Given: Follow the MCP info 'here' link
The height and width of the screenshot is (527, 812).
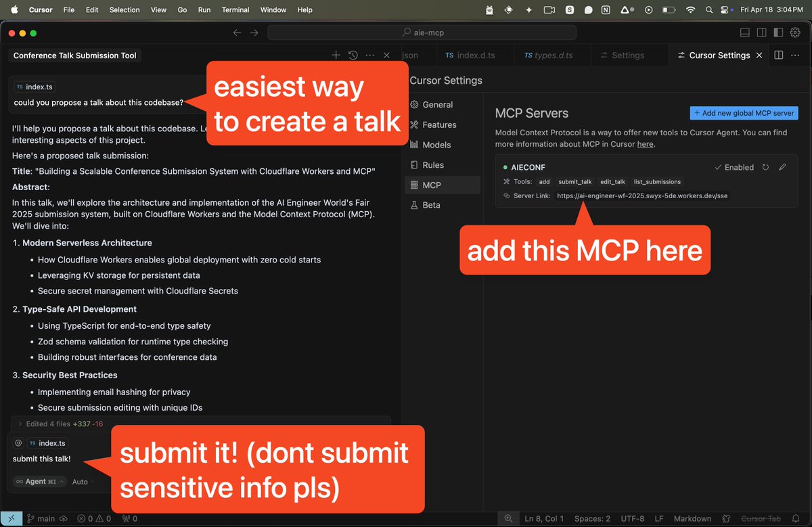Looking at the screenshot, I should [x=645, y=144].
